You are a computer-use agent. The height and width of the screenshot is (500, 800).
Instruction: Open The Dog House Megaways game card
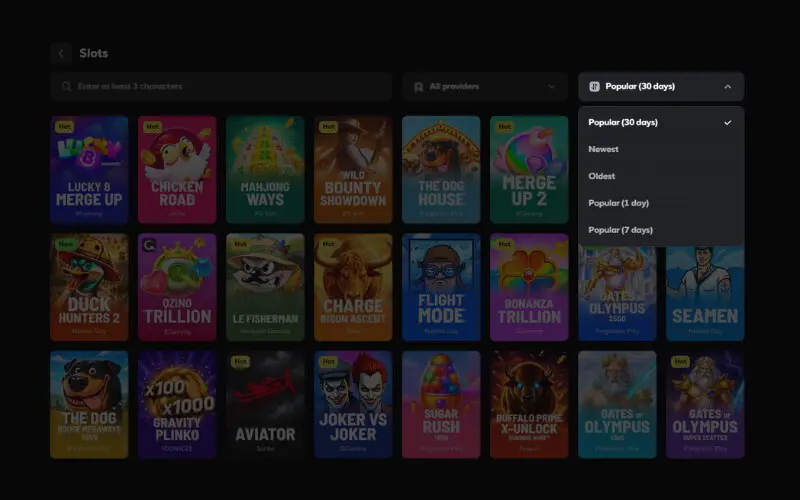tap(89, 405)
